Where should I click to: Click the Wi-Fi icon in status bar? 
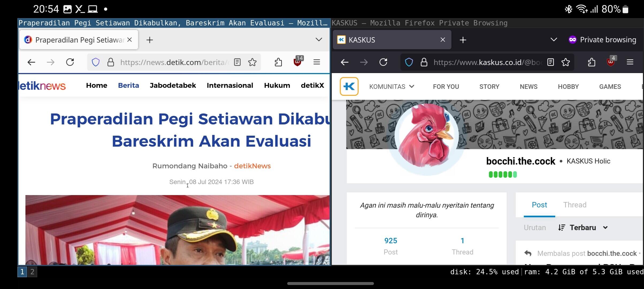582,9
